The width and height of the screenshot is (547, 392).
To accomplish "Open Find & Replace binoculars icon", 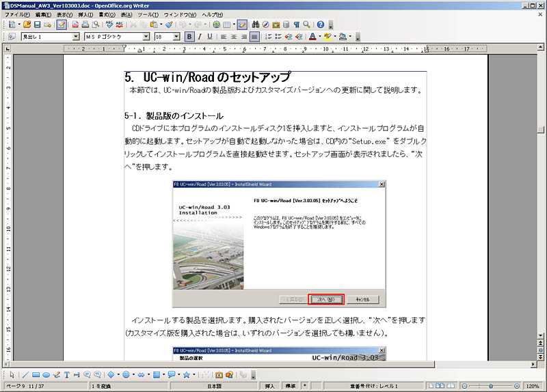I will [255, 25].
